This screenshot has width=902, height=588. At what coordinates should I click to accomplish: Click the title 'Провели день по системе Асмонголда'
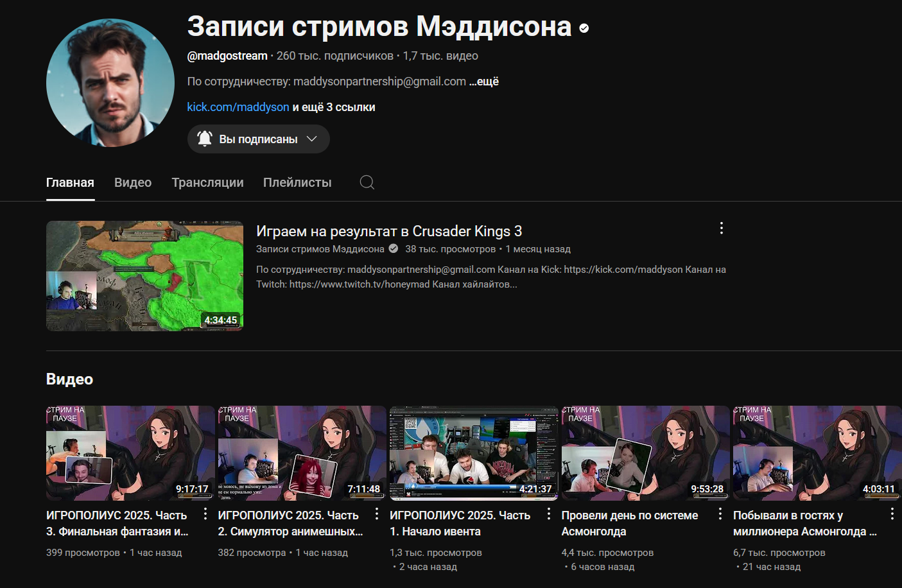pos(630,523)
